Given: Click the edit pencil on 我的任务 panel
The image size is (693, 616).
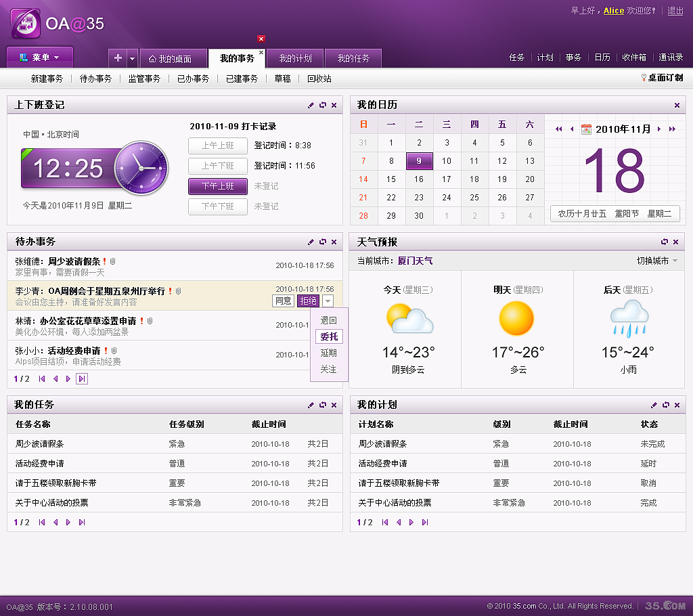Looking at the screenshot, I should tap(310, 405).
